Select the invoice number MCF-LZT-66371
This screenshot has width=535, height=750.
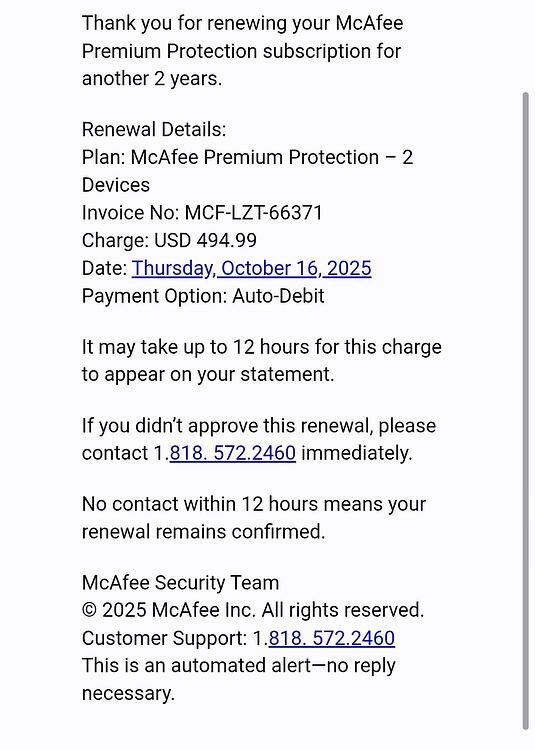tap(254, 213)
